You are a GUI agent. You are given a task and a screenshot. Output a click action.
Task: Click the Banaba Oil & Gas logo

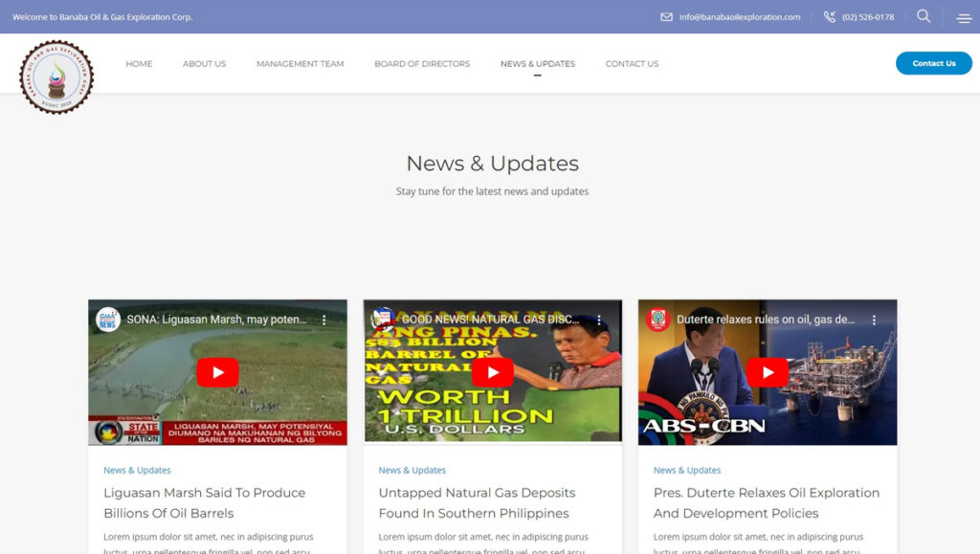(x=56, y=78)
